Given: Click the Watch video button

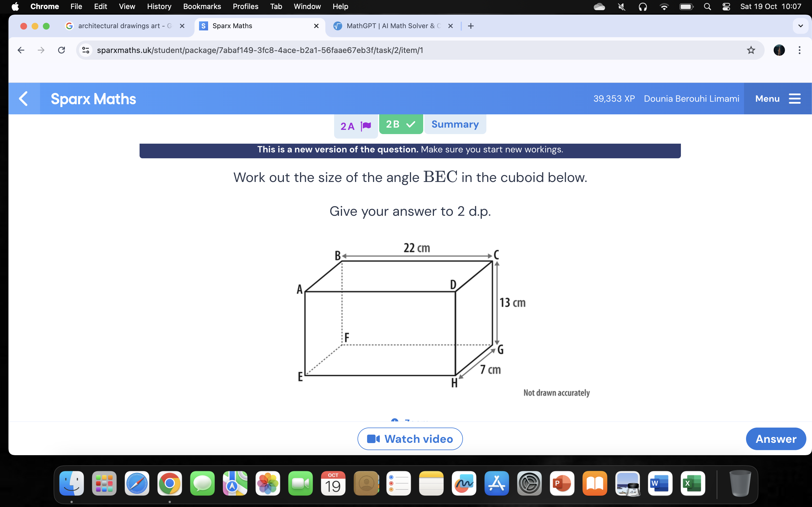Looking at the screenshot, I should coord(409,439).
